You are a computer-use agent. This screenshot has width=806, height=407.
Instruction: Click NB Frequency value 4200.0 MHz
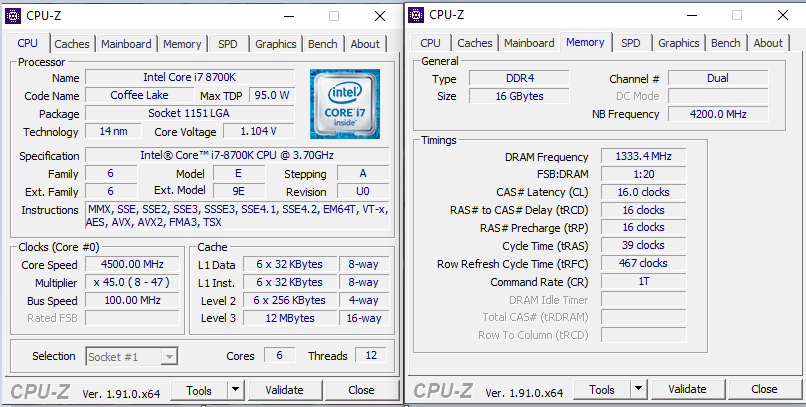(x=718, y=114)
